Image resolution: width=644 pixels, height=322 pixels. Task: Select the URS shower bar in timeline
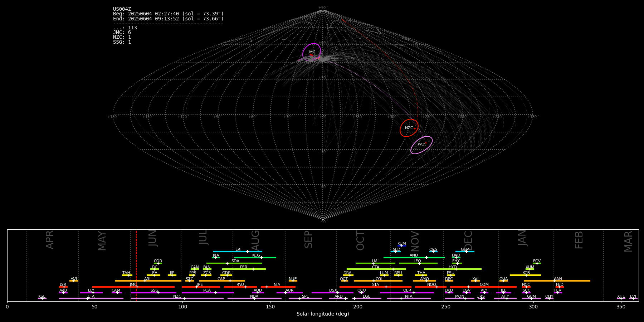pyautogui.click(x=482, y=298)
